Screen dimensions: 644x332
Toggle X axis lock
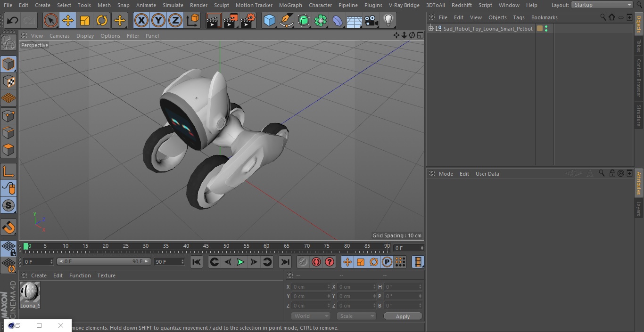141,20
